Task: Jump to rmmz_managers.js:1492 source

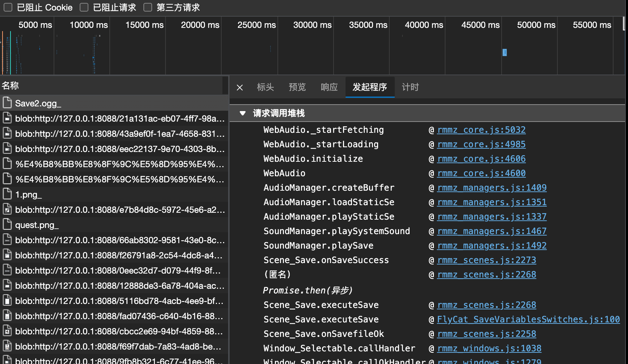Action: point(492,246)
